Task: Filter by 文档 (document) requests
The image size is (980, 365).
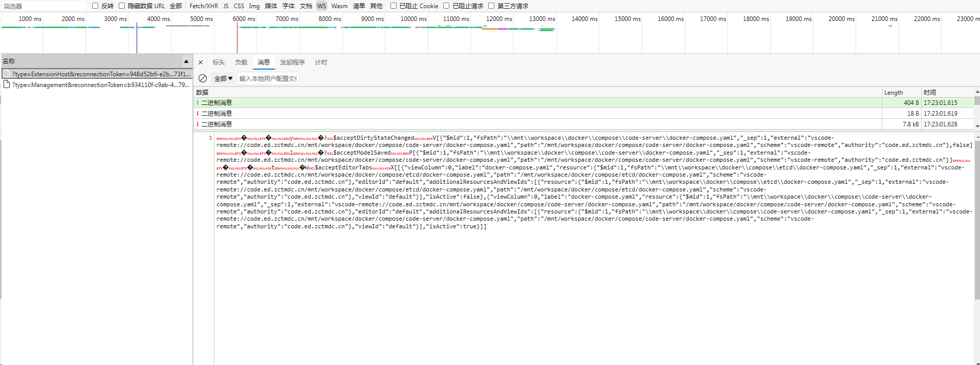Action: (306, 6)
